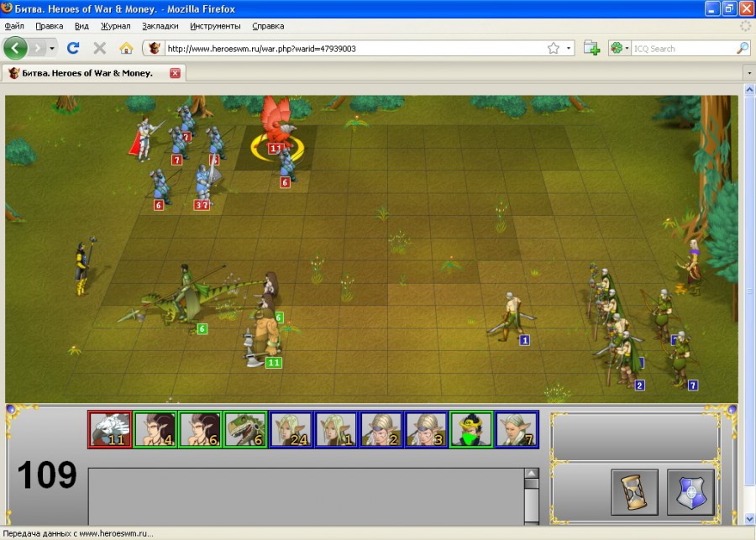
Task: Click the headband elf portrait showing 2
Action: point(381,430)
